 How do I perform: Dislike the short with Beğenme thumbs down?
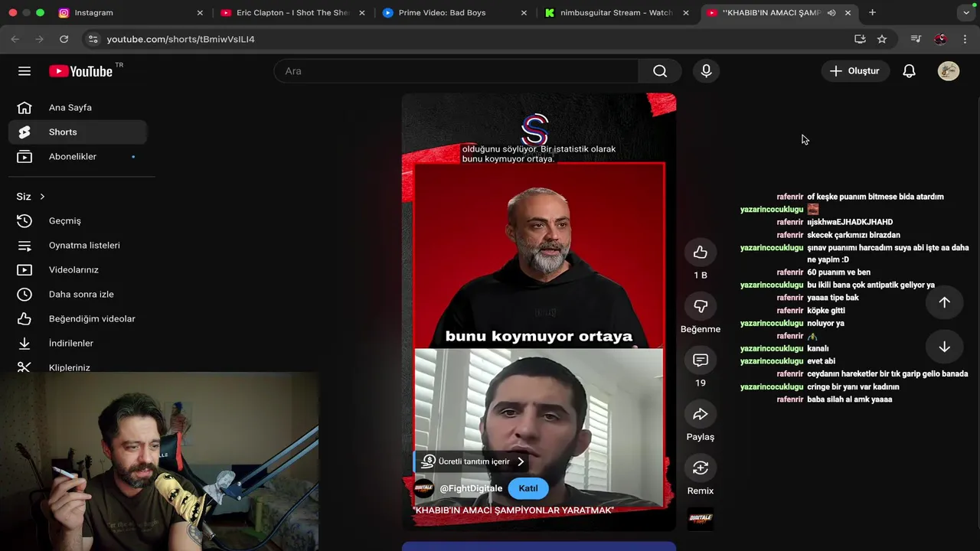tap(701, 306)
